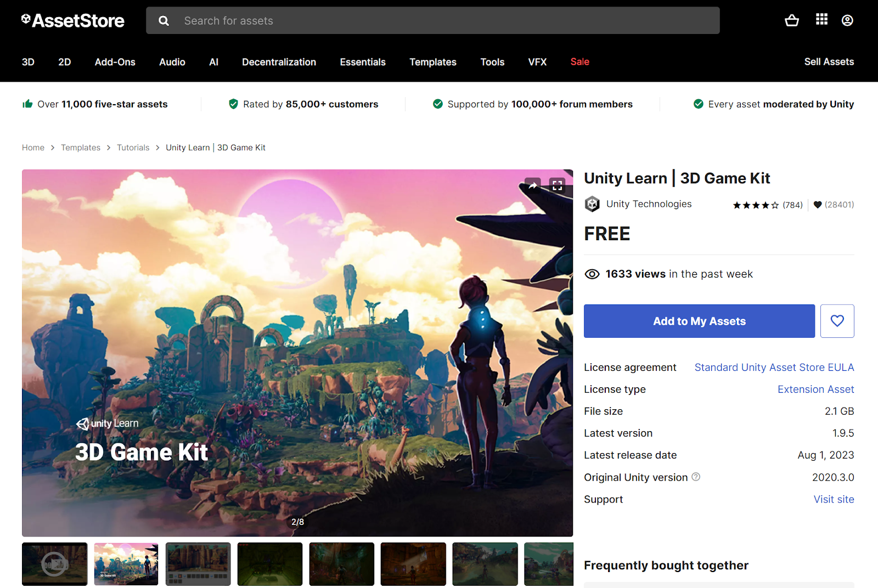Click the 2.1 GB file size value
Viewport: 878px width, 588px height.
pos(839,411)
